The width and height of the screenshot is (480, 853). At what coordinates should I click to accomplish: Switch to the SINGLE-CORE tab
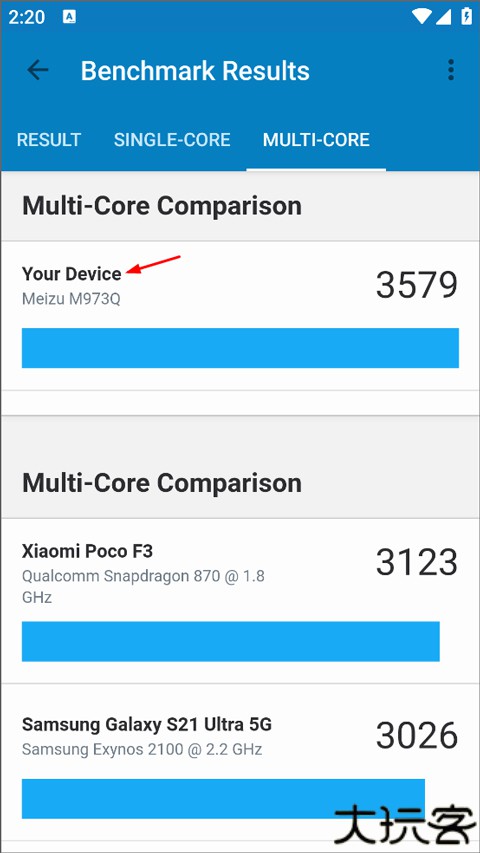pos(172,140)
